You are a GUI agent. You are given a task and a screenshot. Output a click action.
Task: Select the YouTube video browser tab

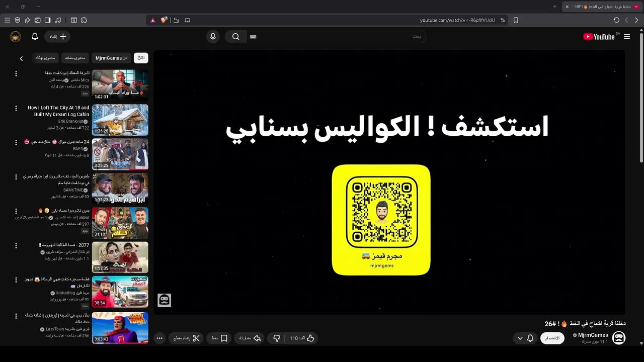tap(603, 7)
